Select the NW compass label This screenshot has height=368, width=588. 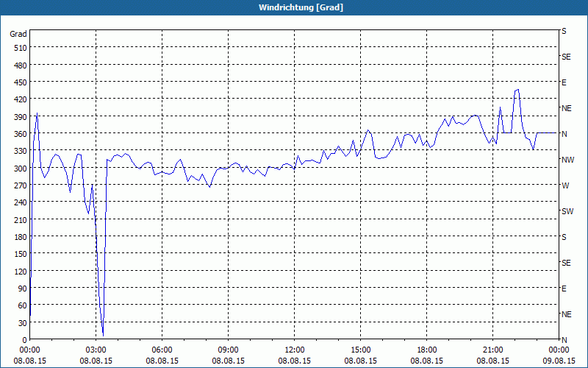click(567, 160)
